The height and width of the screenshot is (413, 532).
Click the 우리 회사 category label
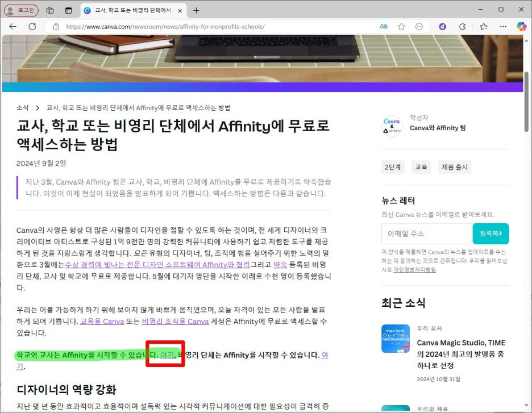click(x=430, y=328)
